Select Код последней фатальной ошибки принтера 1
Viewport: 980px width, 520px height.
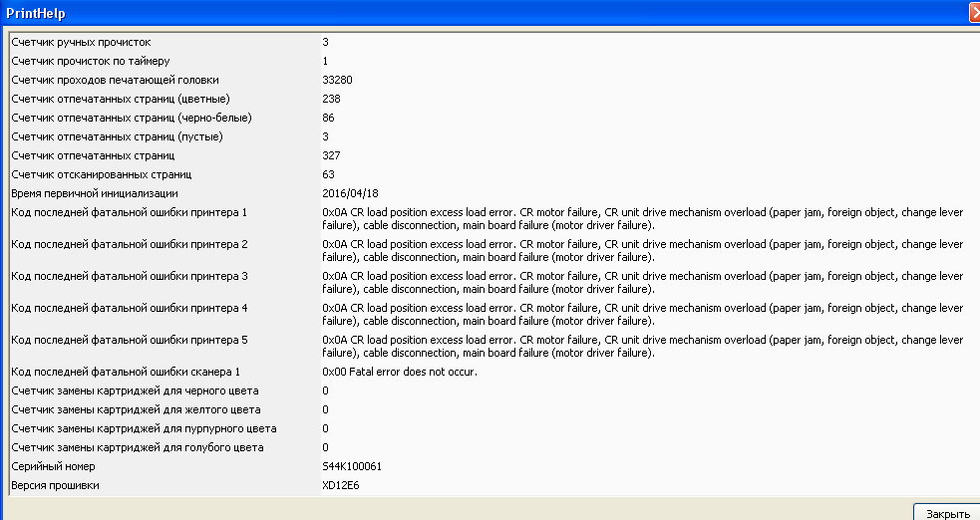point(129,212)
